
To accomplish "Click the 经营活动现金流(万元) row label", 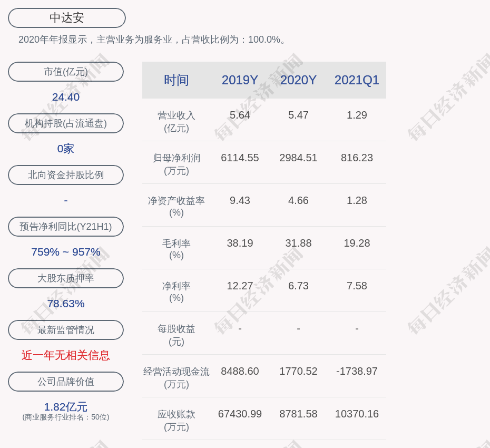I will tap(177, 378).
